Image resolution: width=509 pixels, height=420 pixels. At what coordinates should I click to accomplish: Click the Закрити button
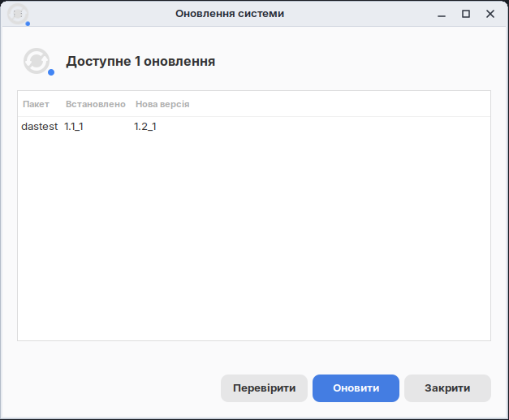coord(447,388)
